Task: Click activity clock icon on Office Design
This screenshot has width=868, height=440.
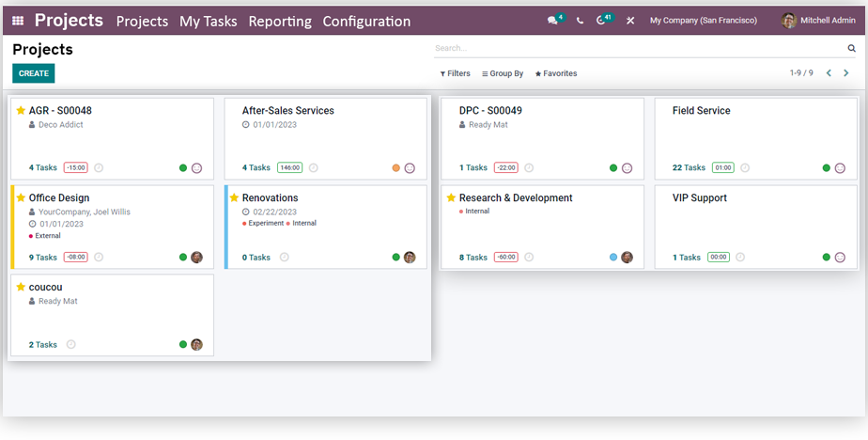Action: click(99, 257)
